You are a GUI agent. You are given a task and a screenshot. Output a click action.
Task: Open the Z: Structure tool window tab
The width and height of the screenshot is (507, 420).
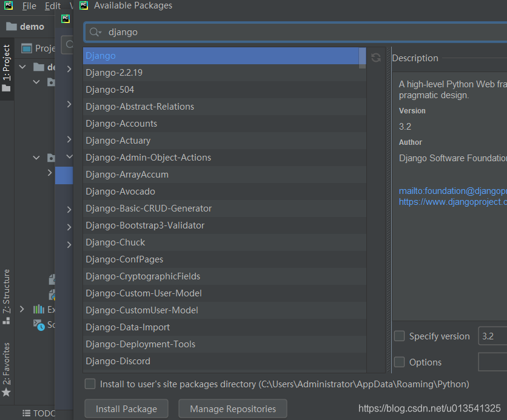click(7, 296)
